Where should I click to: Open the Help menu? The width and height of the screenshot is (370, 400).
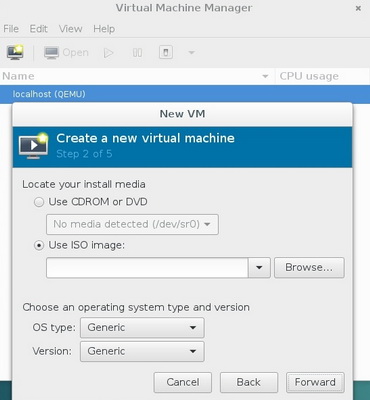pyautogui.click(x=104, y=29)
